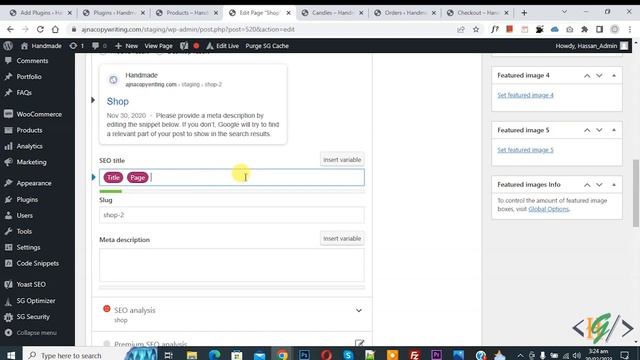Switch to the Checkout browser tab
The height and width of the screenshot is (360, 640).
click(478, 13)
